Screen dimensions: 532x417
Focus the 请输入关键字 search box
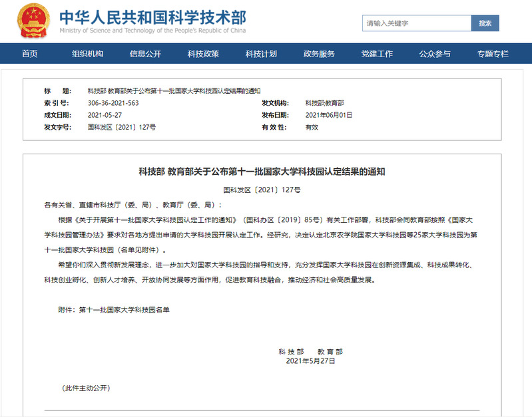coord(417,23)
